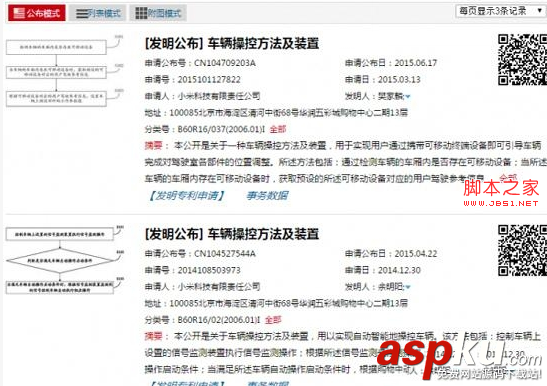Select application number 2015101127822
Viewport: 547px width, 386px height.
(x=209, y=80)
